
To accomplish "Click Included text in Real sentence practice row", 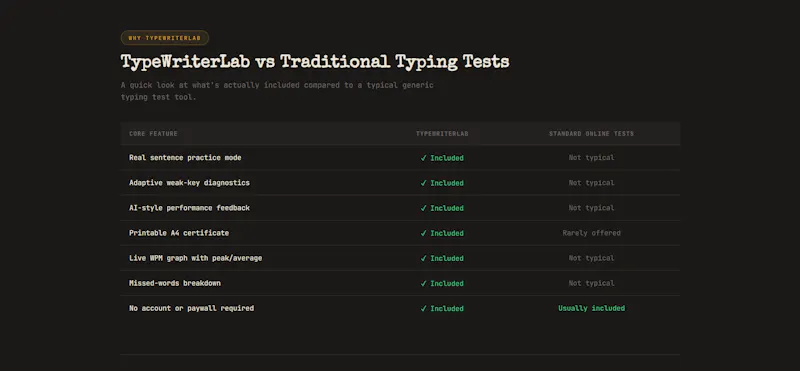I will coord(447,158).
